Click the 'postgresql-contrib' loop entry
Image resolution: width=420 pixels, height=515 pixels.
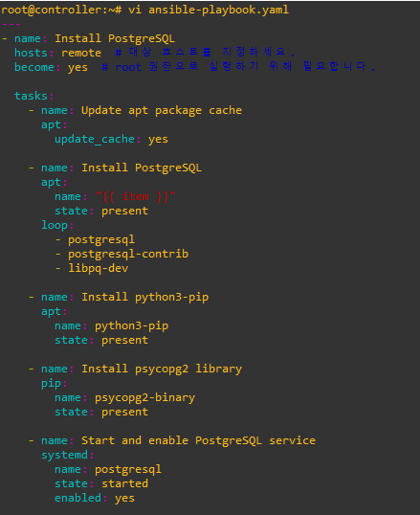[x=128, y=254]
